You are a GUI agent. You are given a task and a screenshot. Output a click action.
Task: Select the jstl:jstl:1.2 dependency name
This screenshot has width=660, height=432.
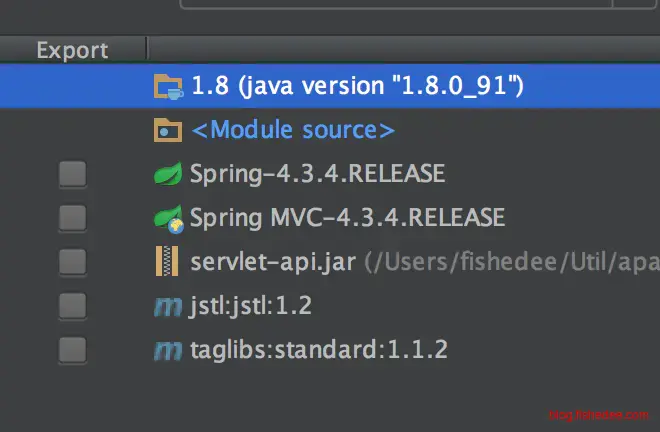pos(251,305)
